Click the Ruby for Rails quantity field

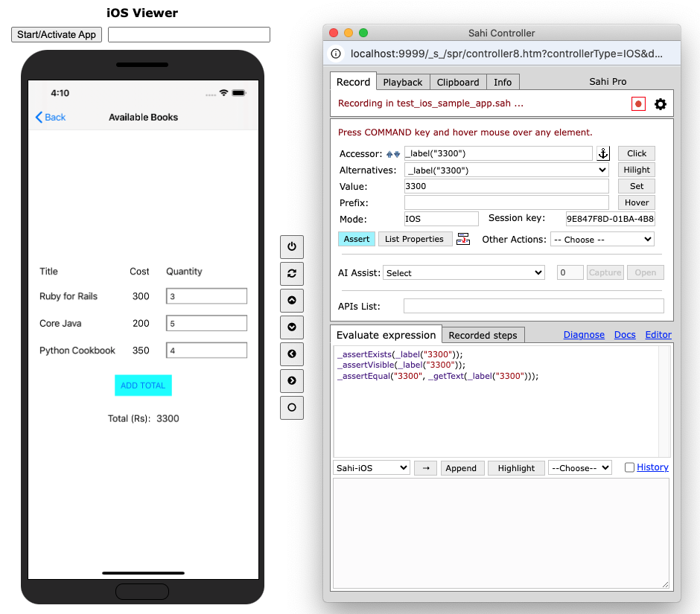(206, 296)
